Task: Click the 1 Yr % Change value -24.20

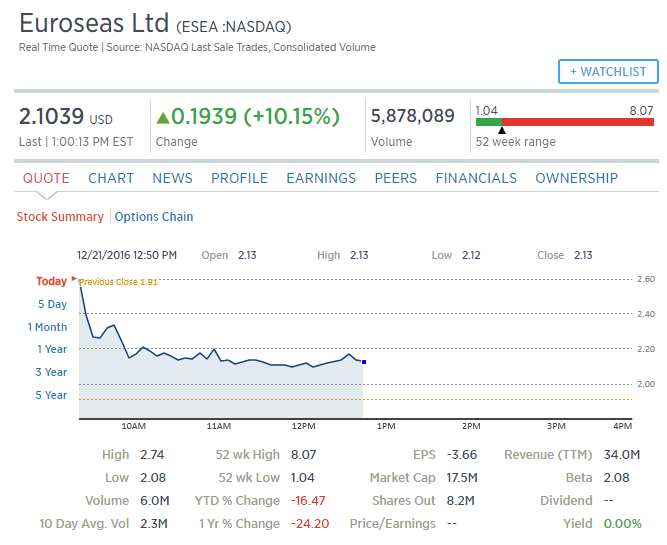Action: click(310, 524)
